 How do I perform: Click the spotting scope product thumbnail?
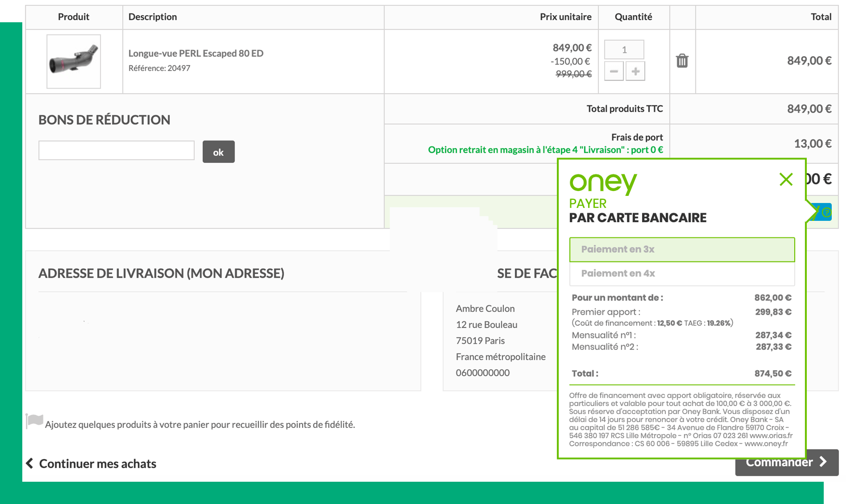pyautogui.click(x=73, y=61)
